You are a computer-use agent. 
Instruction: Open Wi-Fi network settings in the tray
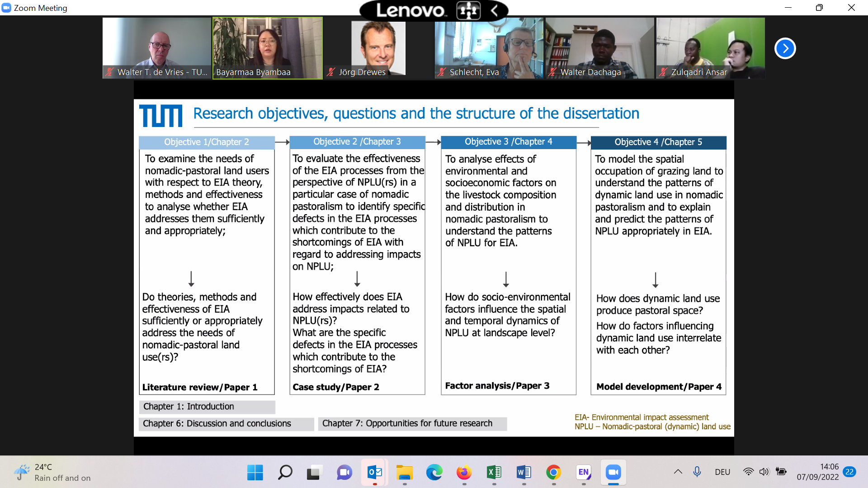749,472
